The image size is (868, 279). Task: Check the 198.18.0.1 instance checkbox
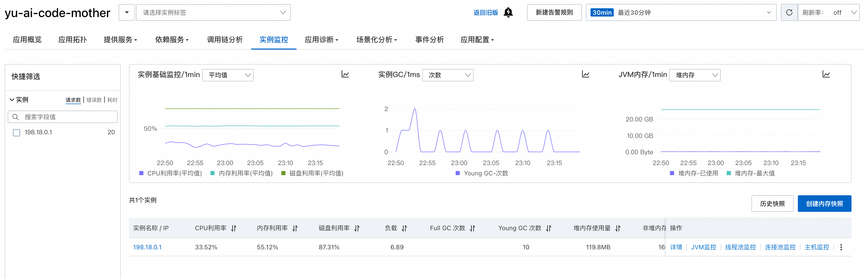tap(17, 133)
